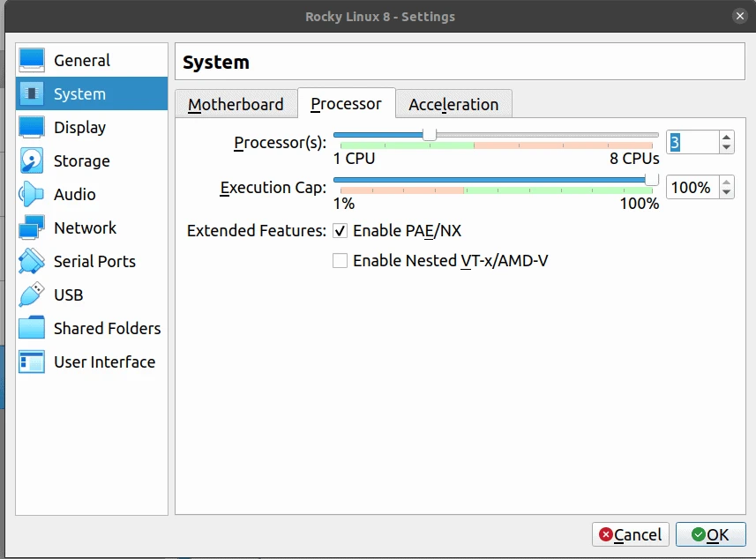Click the Cancel button
Image resolution: width=756 pixels, height=559 pixels.
(630, 534)
